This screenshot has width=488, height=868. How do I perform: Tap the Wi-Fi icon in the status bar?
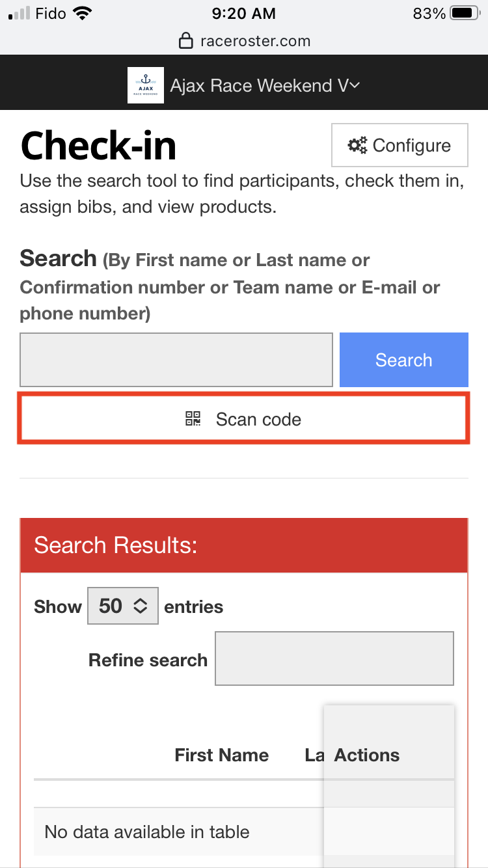[80, 12]
